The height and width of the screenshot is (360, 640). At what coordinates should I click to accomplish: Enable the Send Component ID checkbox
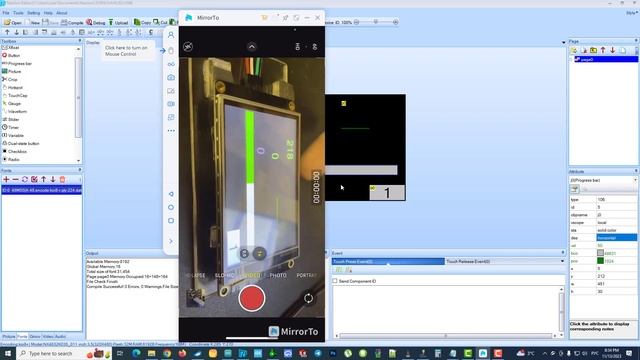pos(335,281)
